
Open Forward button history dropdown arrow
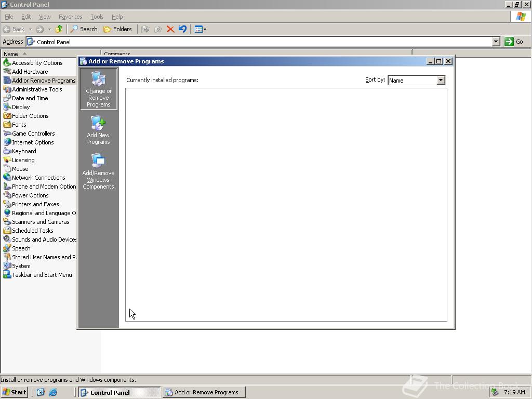click(x=49, y=29)
